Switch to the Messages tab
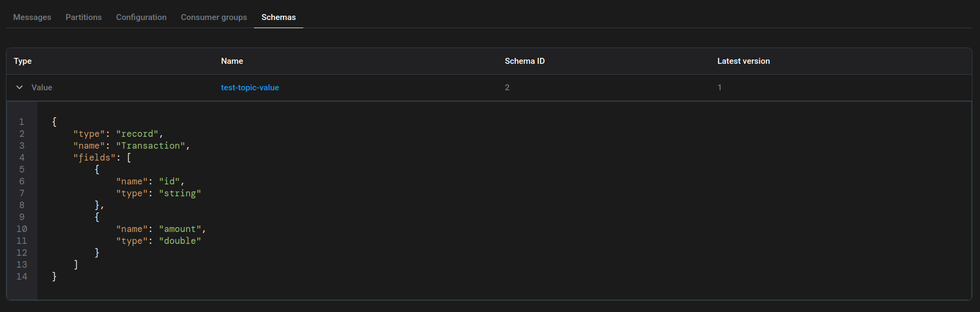The image size is (980, 312). (32, 17)
